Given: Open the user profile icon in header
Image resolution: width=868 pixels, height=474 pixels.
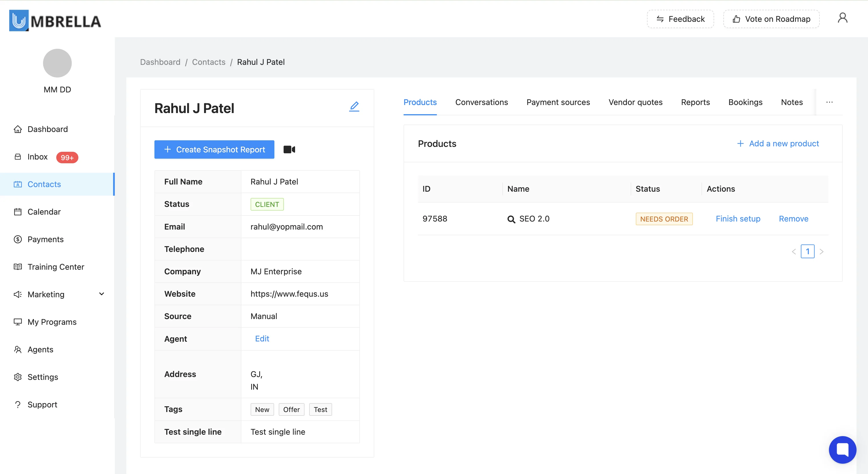Looking at the screenshot, I should coord(842,18).
